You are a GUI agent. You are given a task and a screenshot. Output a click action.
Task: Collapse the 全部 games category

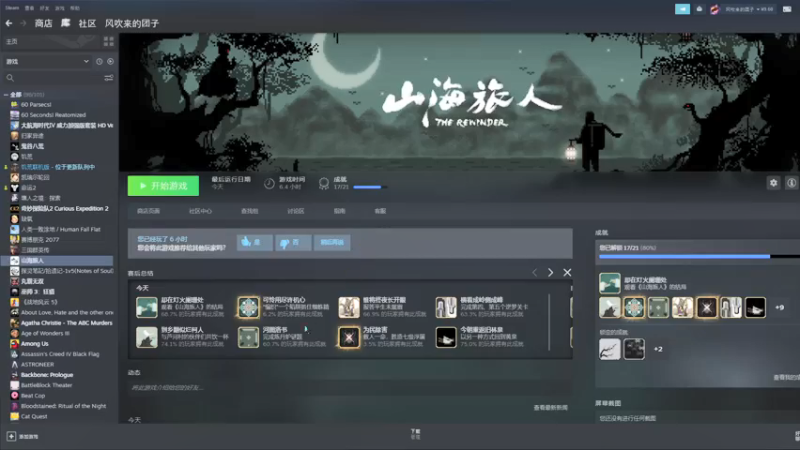click(x=6, y=94)
